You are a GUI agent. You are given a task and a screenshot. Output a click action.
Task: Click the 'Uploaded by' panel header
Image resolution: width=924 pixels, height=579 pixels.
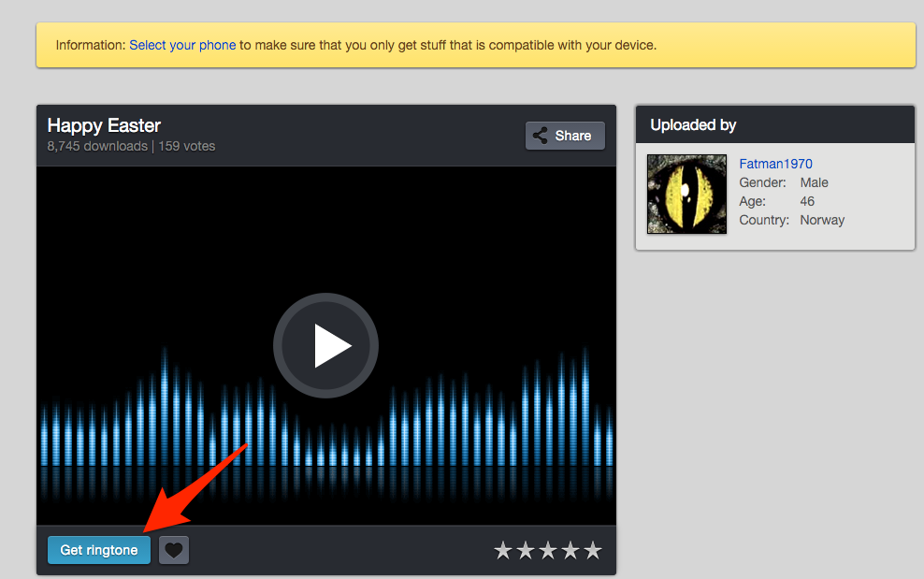[693, 124]
